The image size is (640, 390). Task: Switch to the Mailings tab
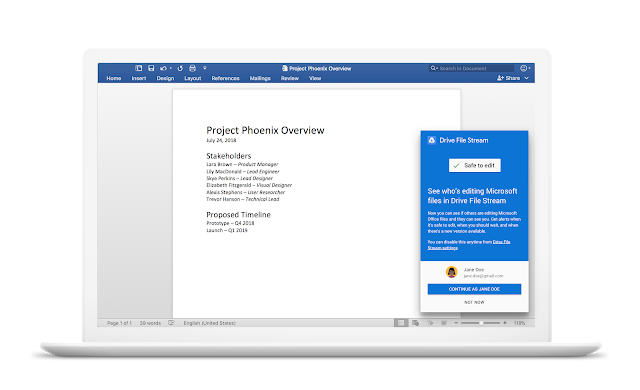click(260, 78)
